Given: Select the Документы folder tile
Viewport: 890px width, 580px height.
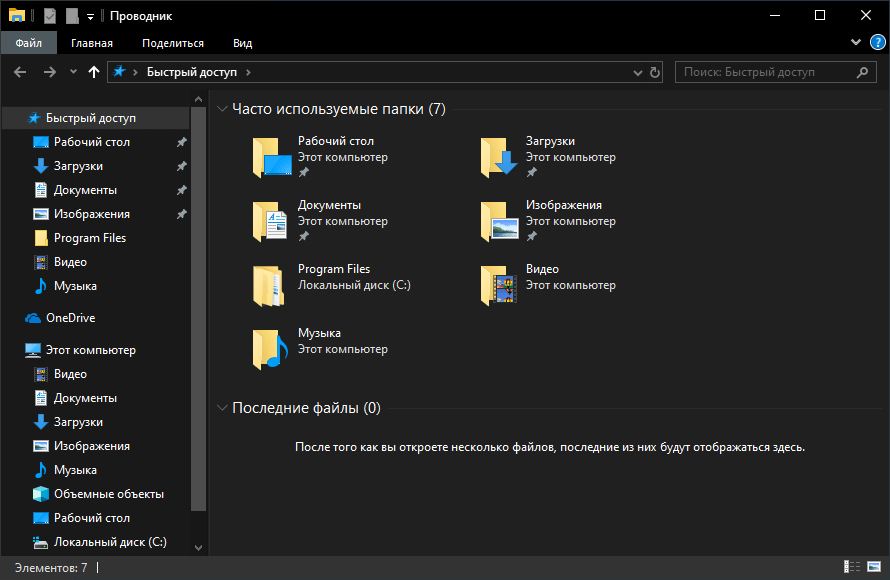Looking at the screenshot, I should coord(321,221).
